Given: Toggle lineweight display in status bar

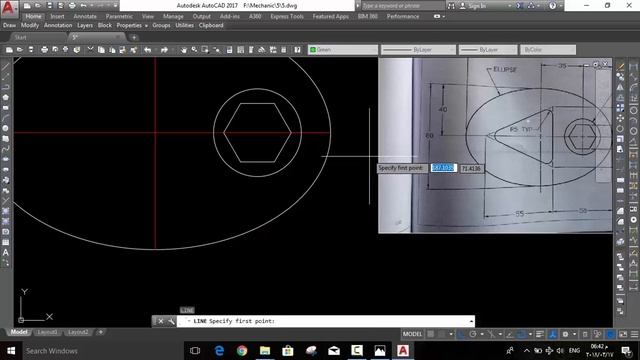Looking at the screenshot, I should (540, 334).
